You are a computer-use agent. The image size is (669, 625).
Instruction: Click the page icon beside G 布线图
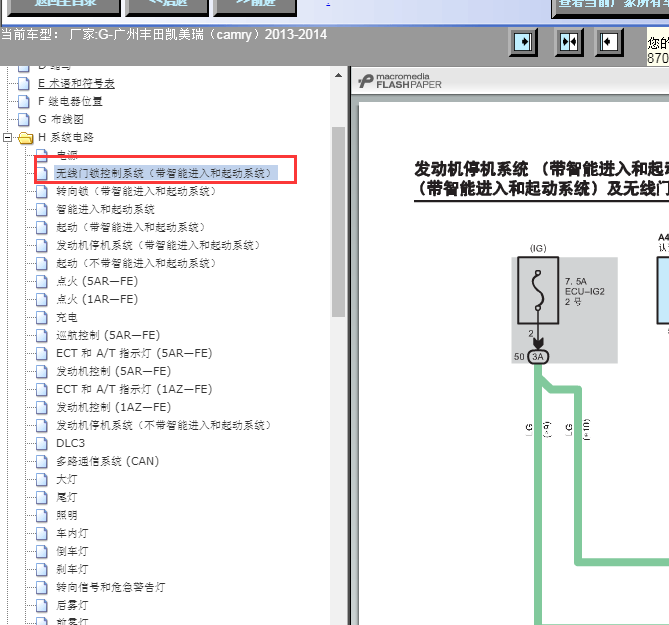(24, 119)
